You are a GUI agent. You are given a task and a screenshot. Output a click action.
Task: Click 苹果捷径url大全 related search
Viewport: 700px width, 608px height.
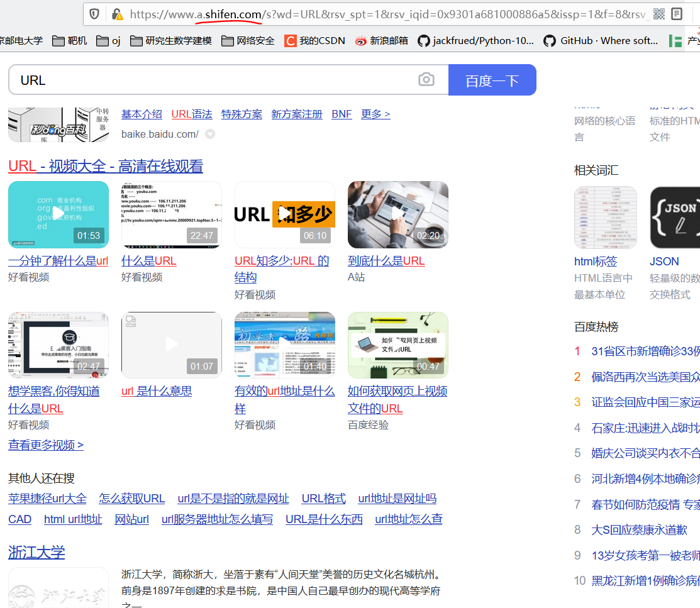(x=47, y=499)
